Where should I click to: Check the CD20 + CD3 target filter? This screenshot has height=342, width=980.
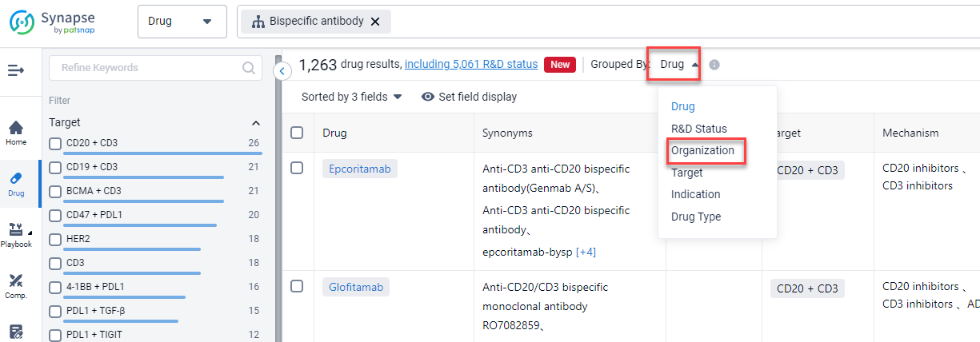click(x=55, y=143)
